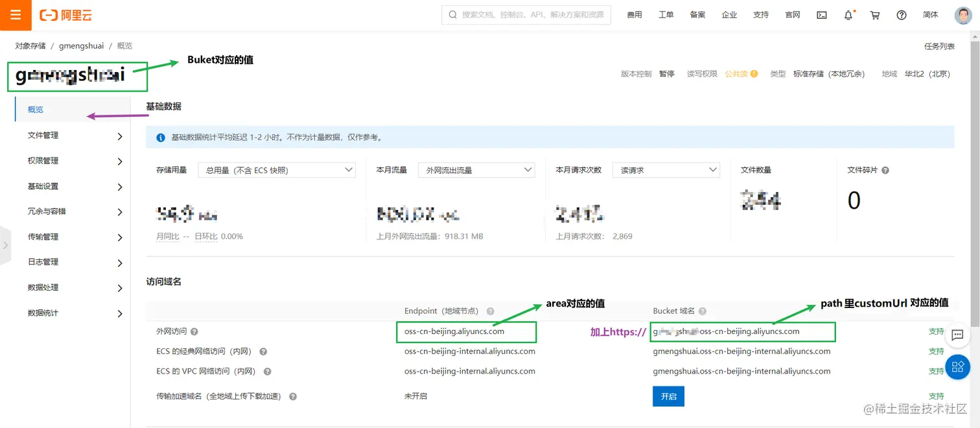
Task: Click help icon beside Bucket 域名
Action: point(703,311)
